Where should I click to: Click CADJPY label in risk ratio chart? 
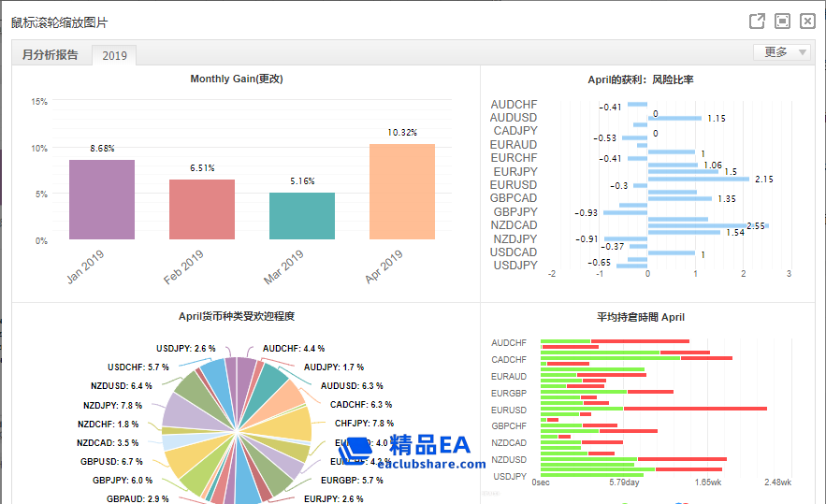point(515,131)
